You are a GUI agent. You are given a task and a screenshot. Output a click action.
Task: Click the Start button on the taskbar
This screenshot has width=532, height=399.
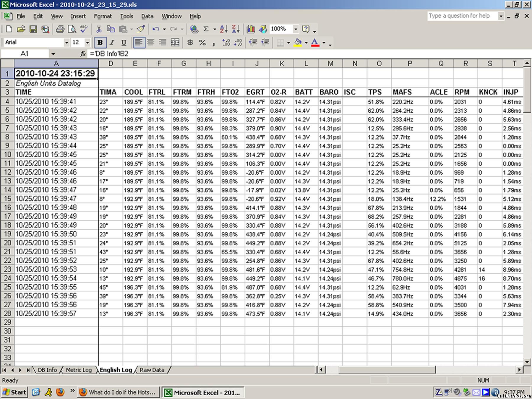[x=14, y=392]
